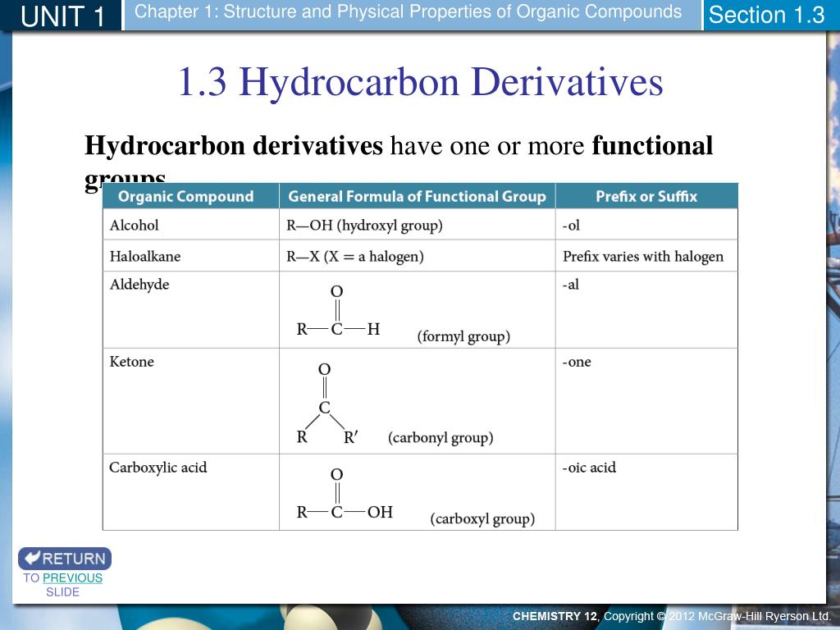Click the 'Organic Compound' column header
The height and width of the screenshot is (630, 840).
point(190,196)
